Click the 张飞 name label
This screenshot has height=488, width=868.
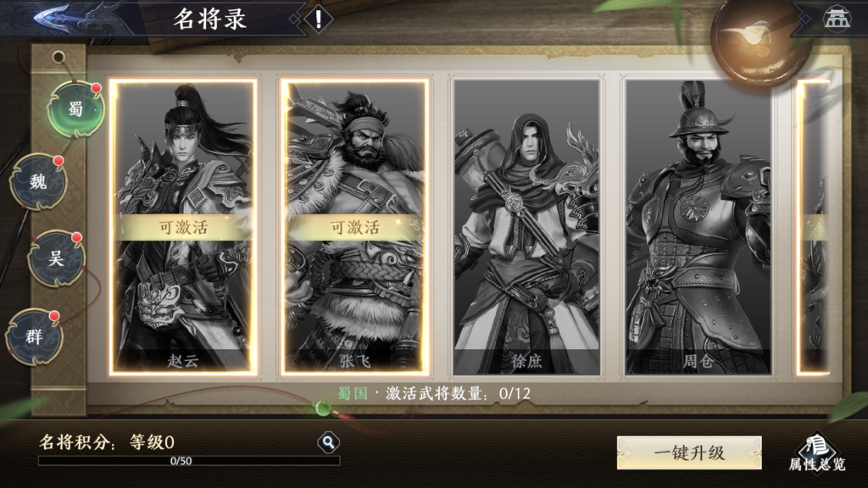[x=355, y=361]
